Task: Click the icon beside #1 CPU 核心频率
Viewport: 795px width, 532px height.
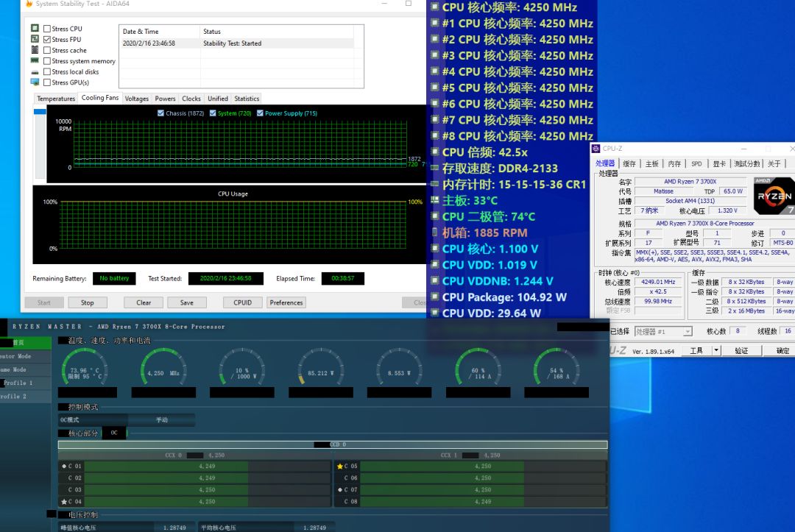Action: click(x=434, y=24)
